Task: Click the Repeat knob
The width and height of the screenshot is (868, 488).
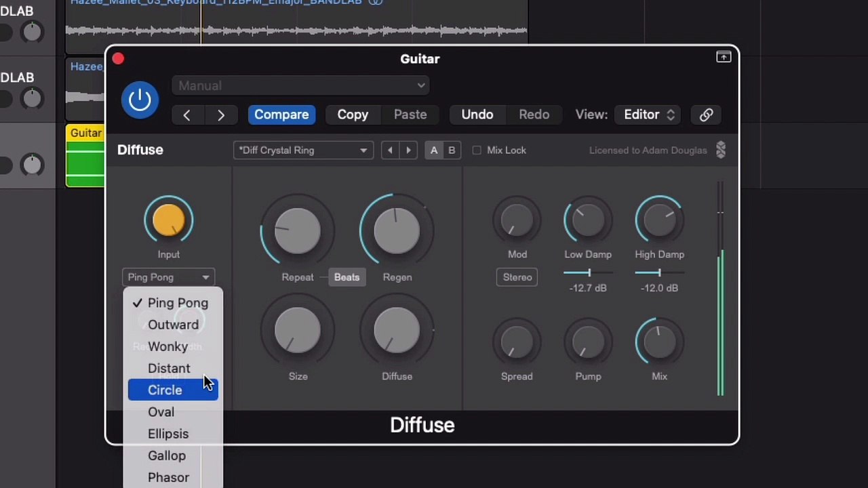Action: (297, 230)
